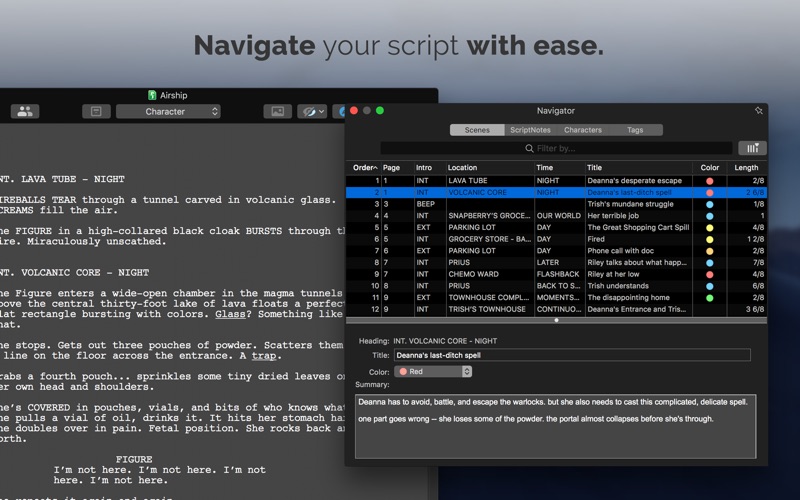
Task: Select the GROCERY STORE - BA... row
Action: pos(556,239)
